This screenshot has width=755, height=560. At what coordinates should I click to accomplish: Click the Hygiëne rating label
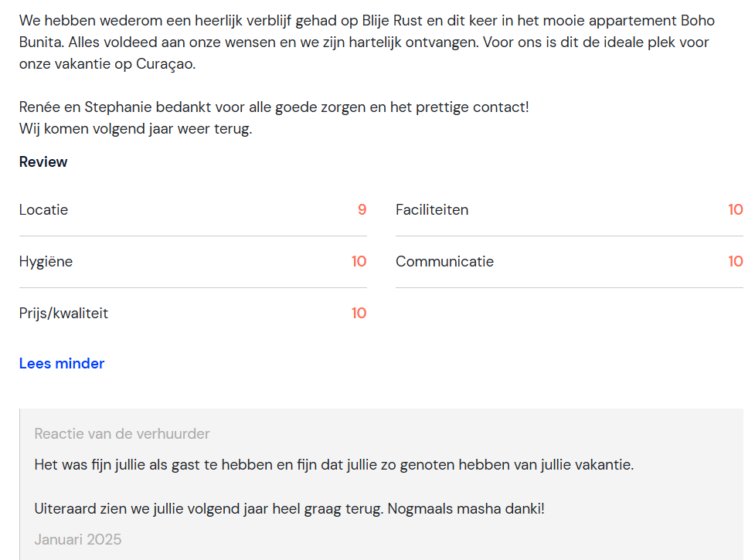(46, 261)
